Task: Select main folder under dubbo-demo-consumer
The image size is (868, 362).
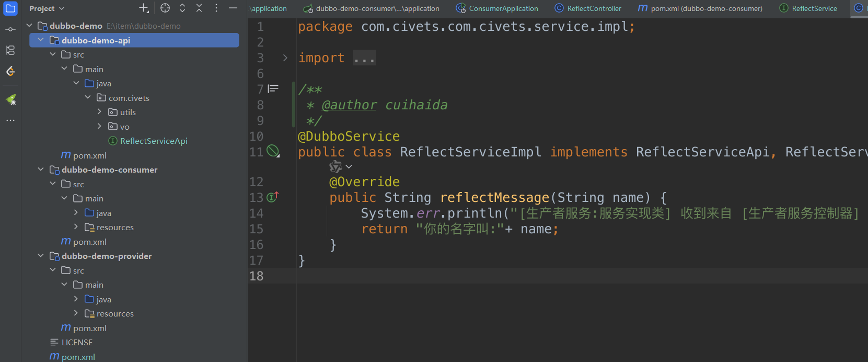Action: tap(88, 198)
